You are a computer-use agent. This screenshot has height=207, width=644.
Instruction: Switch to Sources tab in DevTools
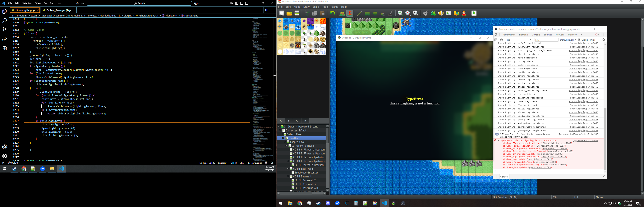548,35
